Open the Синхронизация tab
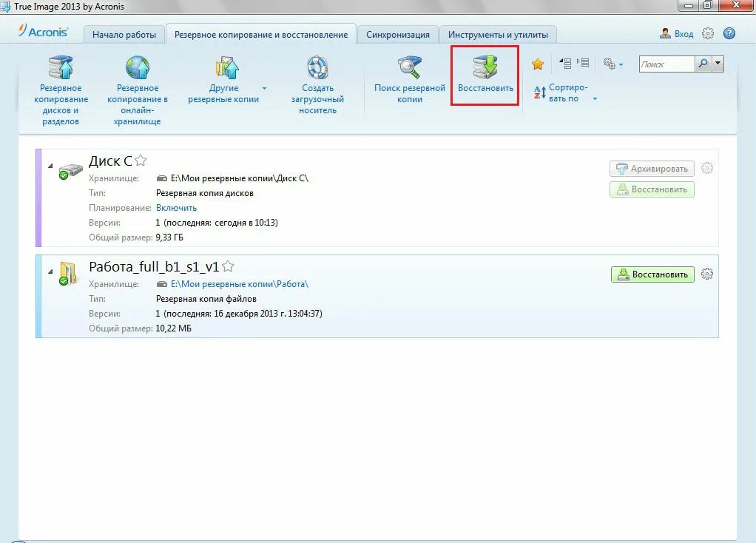The width and height of the screenshot is (756, 543). tap(398, 35)
